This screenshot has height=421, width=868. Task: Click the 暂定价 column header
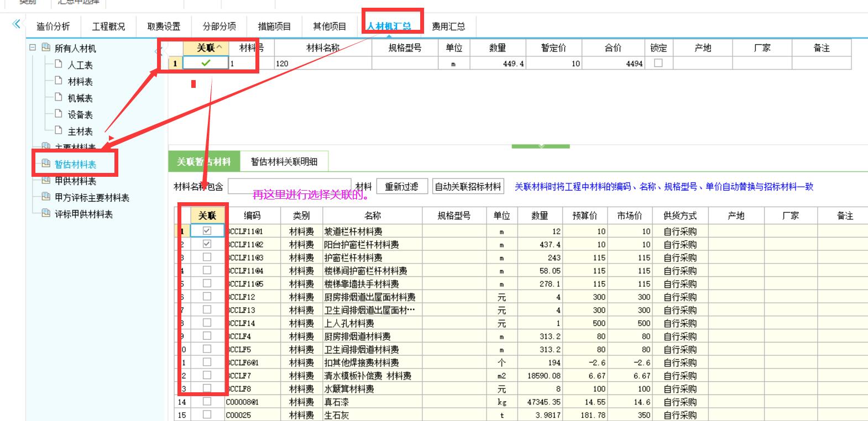pyautogui.click(x=554, y=48)
